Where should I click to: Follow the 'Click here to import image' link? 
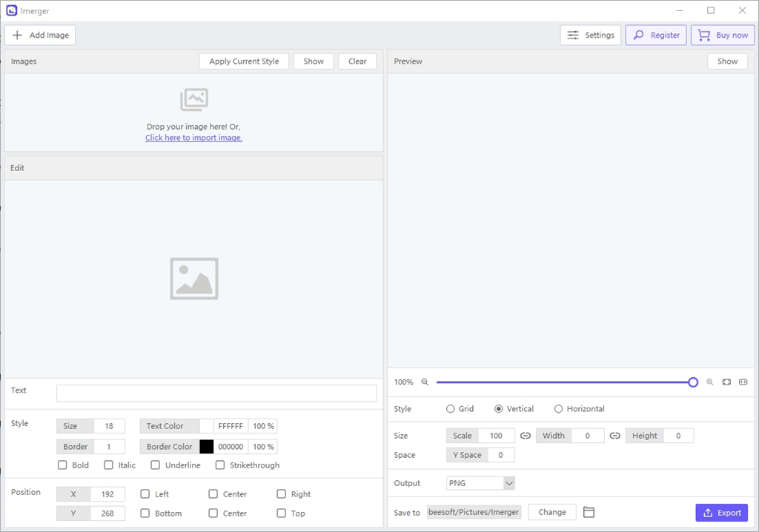[193, 138]
